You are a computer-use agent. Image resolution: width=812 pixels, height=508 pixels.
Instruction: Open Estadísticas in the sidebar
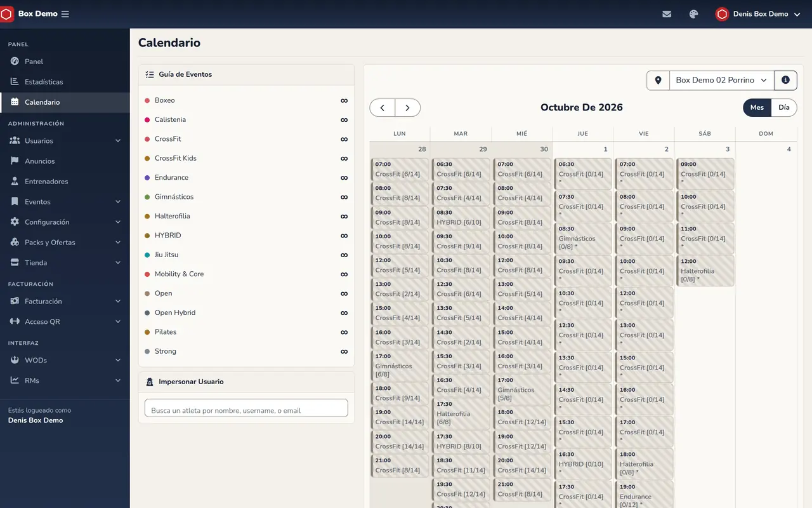click(x=65, y=82)
